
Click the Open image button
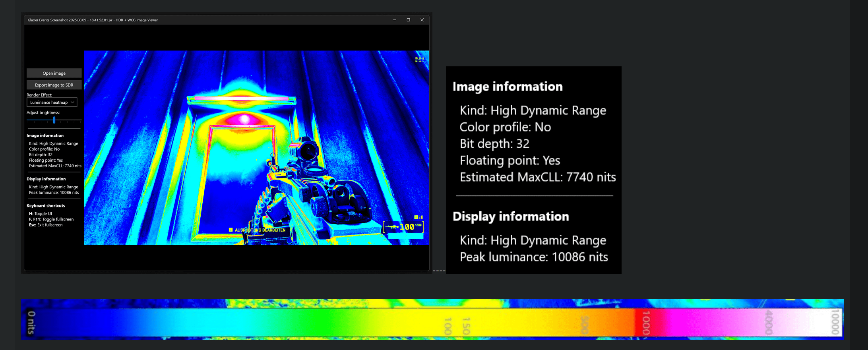pos(54,73)
